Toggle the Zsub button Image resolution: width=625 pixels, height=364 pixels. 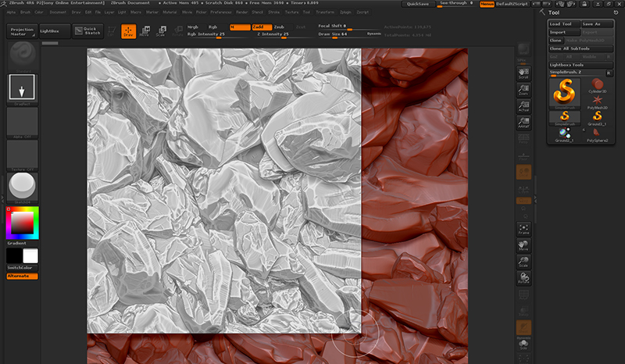[x=279, y=27]
